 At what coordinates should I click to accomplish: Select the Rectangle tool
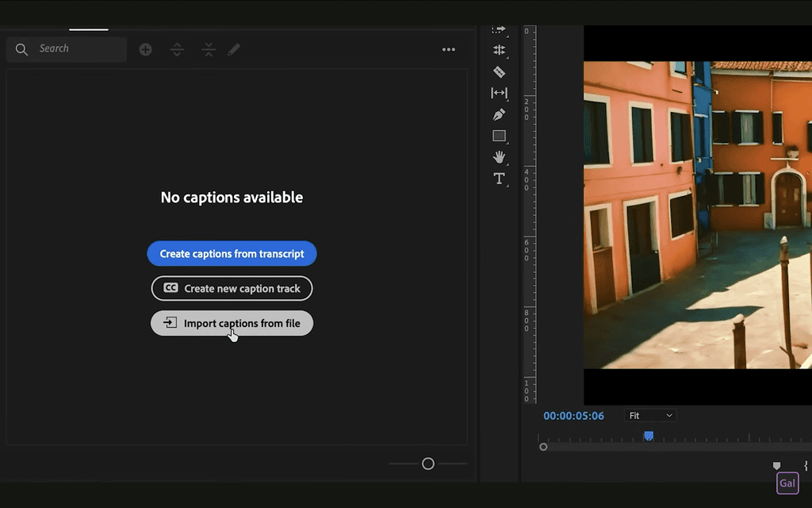click(500, 135)
